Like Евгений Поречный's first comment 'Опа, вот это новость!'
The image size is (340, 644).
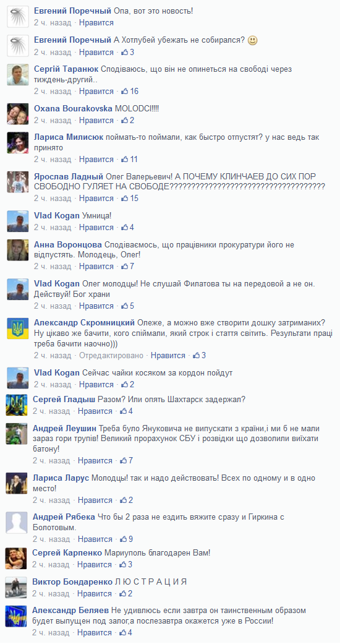coord(96,23)
